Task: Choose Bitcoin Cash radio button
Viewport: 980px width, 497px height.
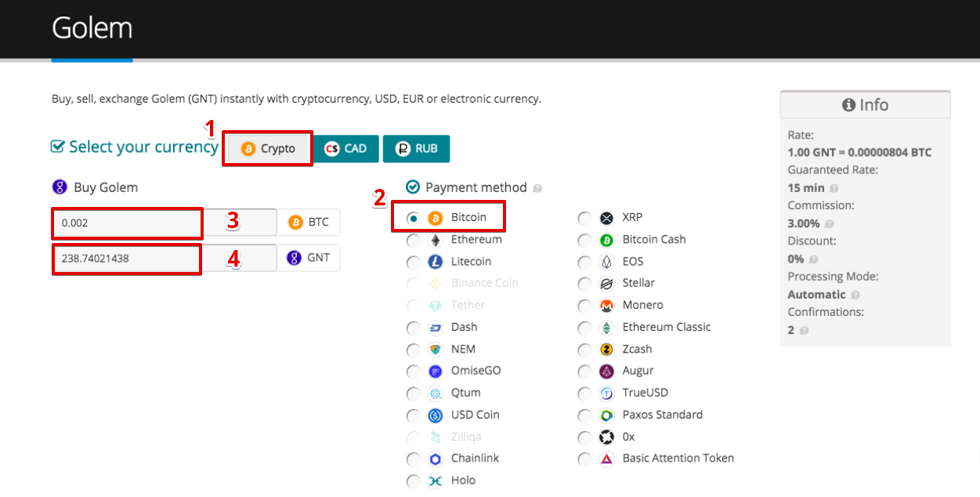Action: 584,240
